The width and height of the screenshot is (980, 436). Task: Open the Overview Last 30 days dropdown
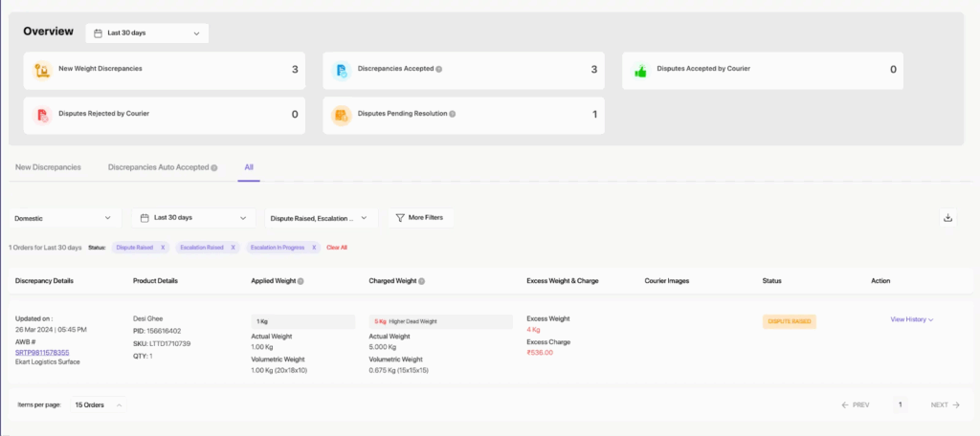[146, 33]
